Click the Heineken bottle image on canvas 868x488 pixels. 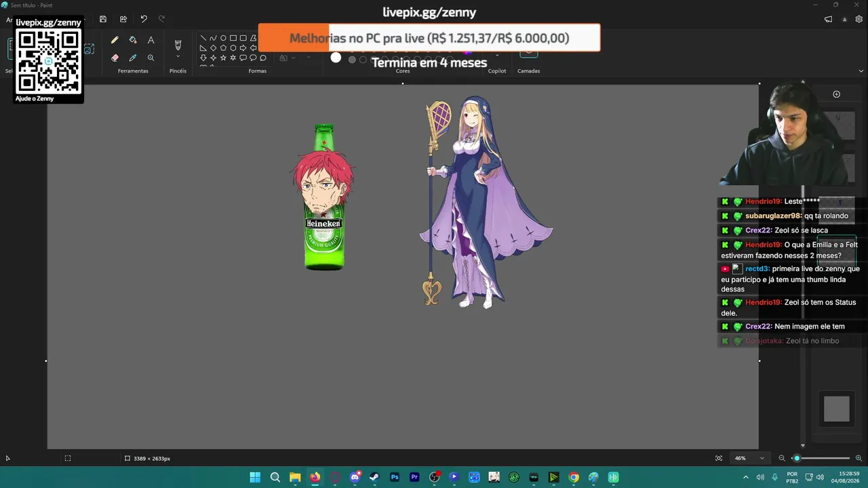pos(324,197)
